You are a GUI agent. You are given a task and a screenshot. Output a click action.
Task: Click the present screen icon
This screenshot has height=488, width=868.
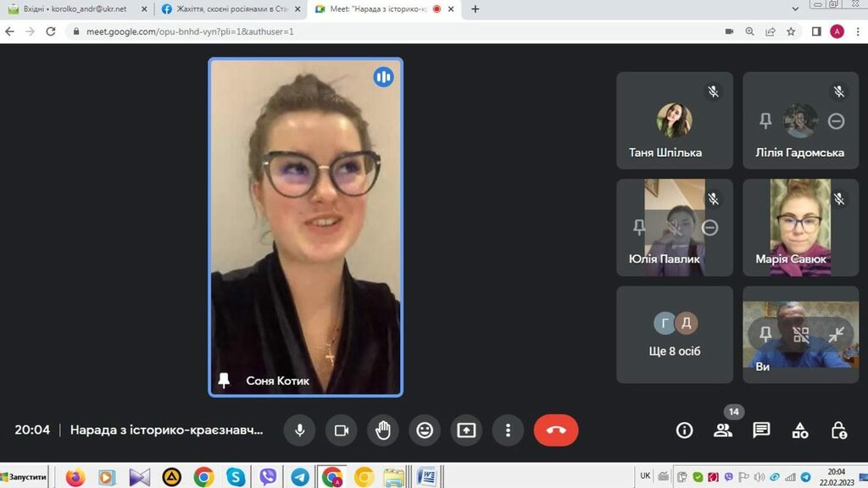[466, 430]
